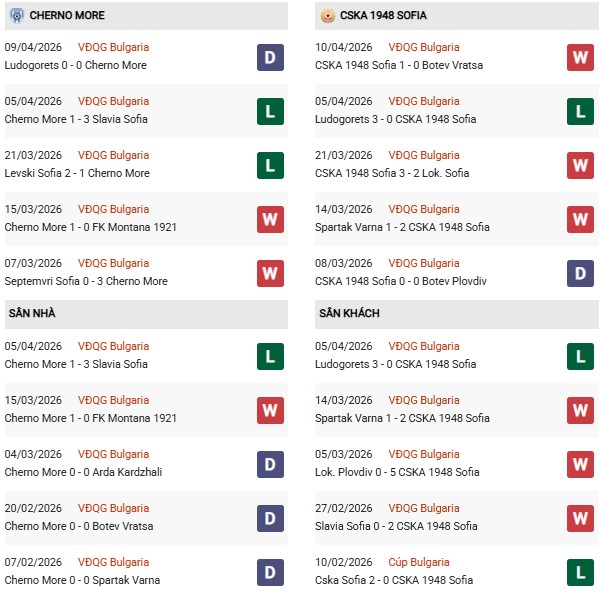Click the W badge for CSKA 1948 Sofia 1 - 0 Botev Vratsa
Screen dimensions: 600x593
(x=580, y=57)
